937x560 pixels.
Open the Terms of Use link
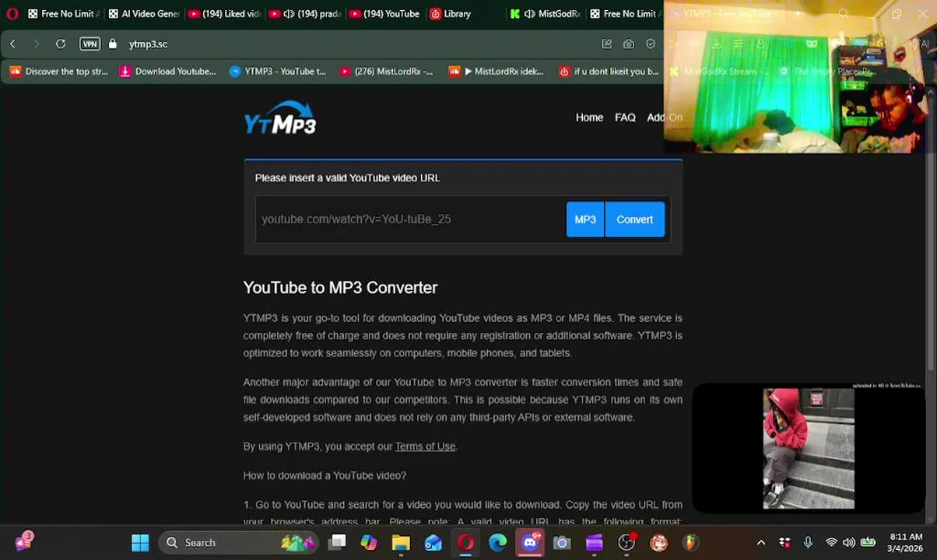click(x=425, y=446)
